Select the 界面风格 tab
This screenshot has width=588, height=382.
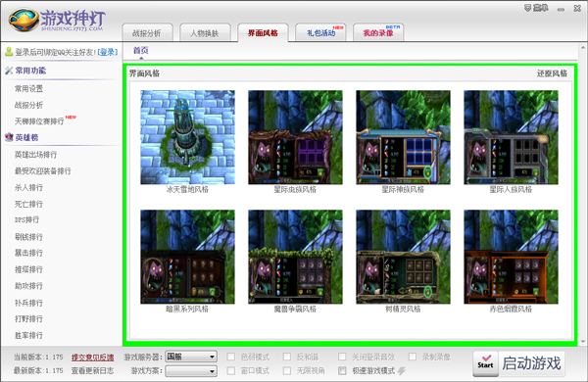(263, 33)
